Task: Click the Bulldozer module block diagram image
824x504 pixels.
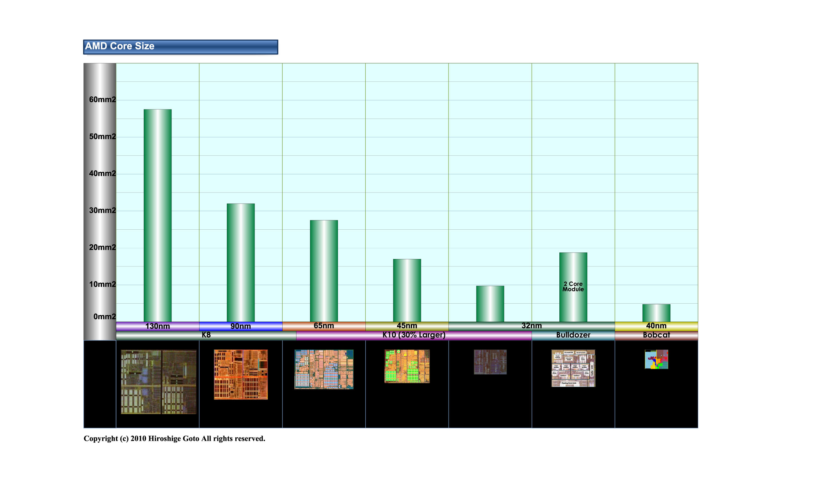Action: pos(573,368)
